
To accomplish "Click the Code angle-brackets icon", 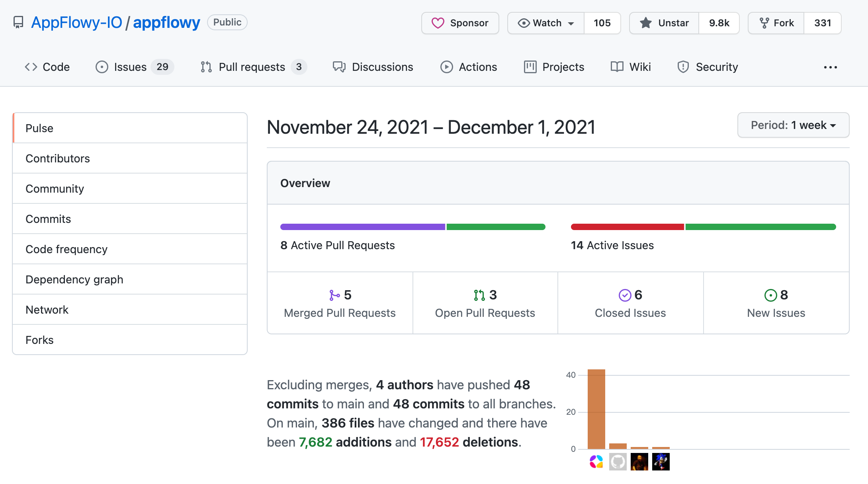I will [31, 67].
